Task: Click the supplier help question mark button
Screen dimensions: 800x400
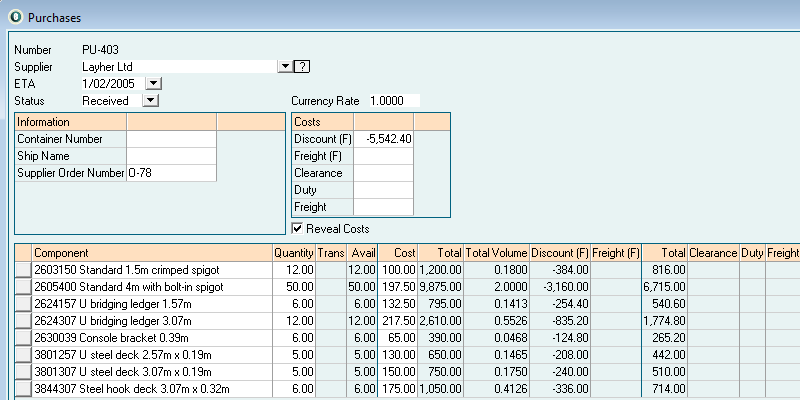Action: click(x=302, y=66)
